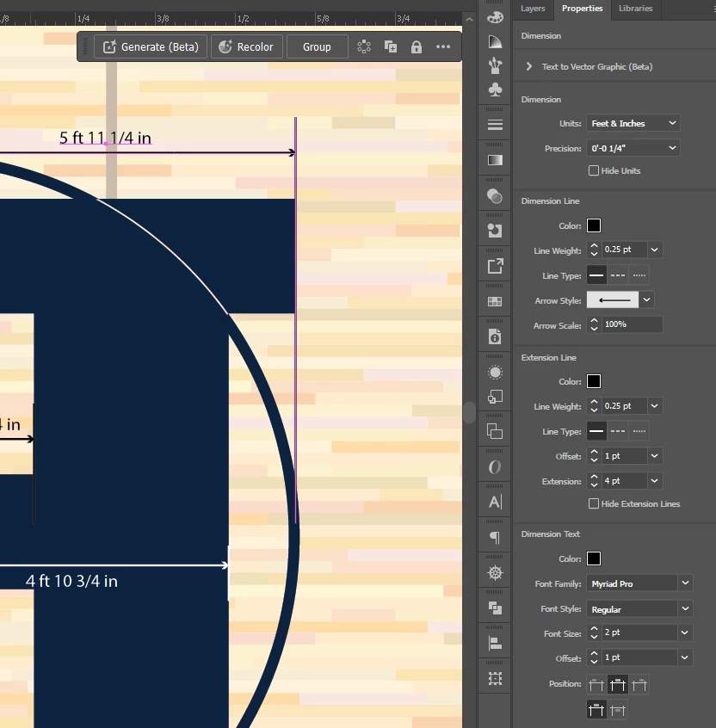Open the Document Info panel icon
The image size is (716, 728).
(x=495, y=336)
